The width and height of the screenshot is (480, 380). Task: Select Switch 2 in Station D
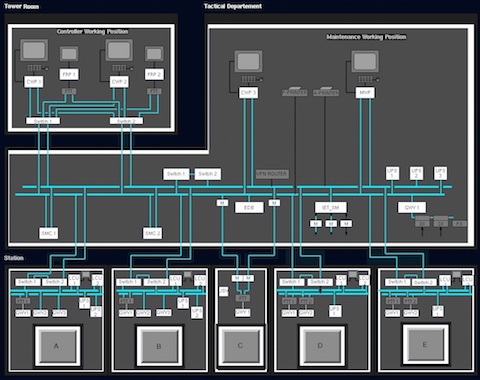pos(319,282)
